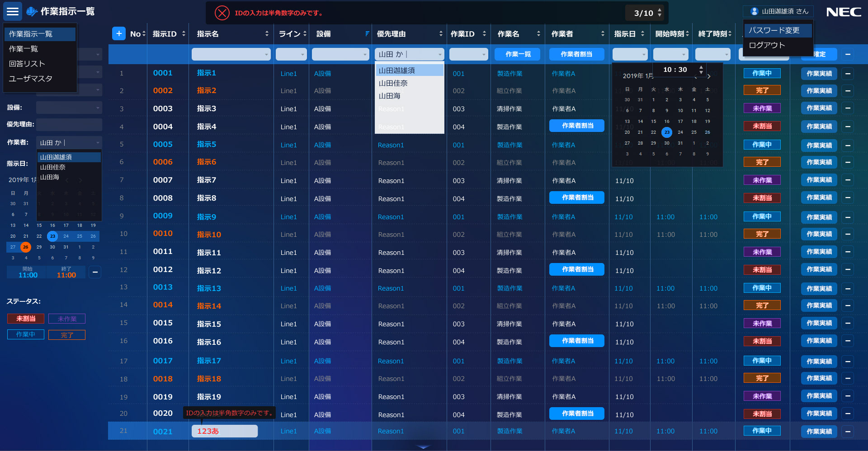Click the 作業一覧 button in the filter row

coord(518,54)
